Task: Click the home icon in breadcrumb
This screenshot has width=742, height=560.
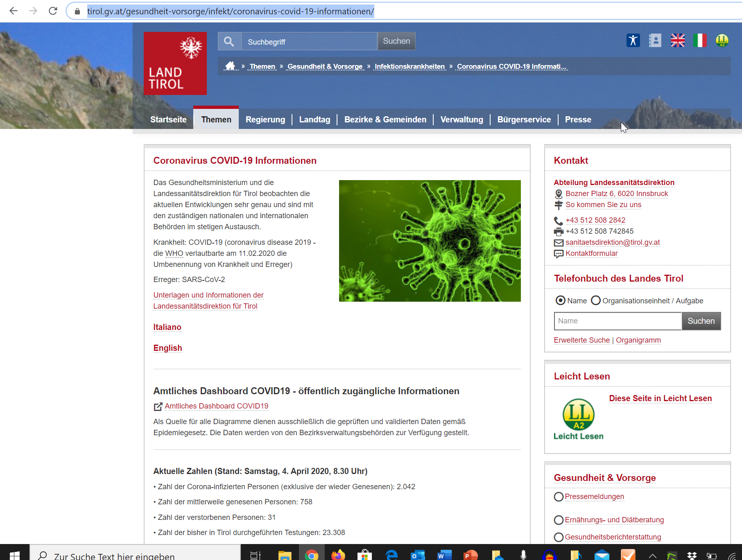Action: click(231, 66)
